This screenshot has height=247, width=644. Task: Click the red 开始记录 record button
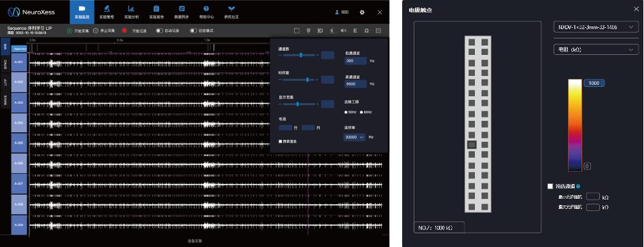[x=124, y=31]
